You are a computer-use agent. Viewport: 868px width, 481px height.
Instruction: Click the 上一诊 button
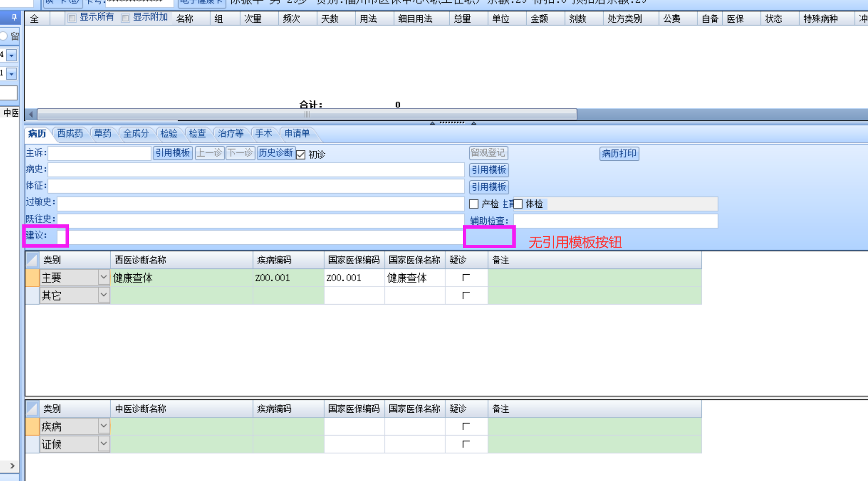[x=209, y=153]
